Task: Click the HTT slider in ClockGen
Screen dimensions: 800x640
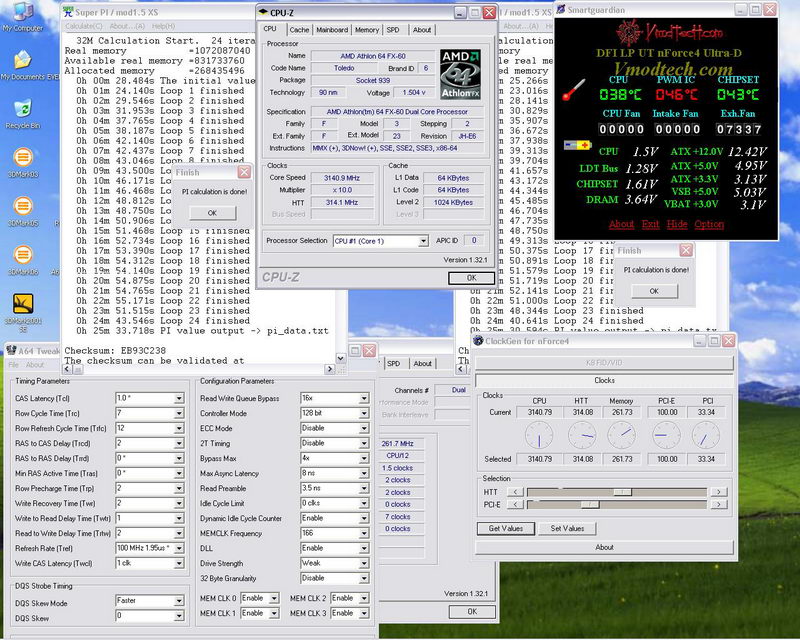Action: [623, 491]
